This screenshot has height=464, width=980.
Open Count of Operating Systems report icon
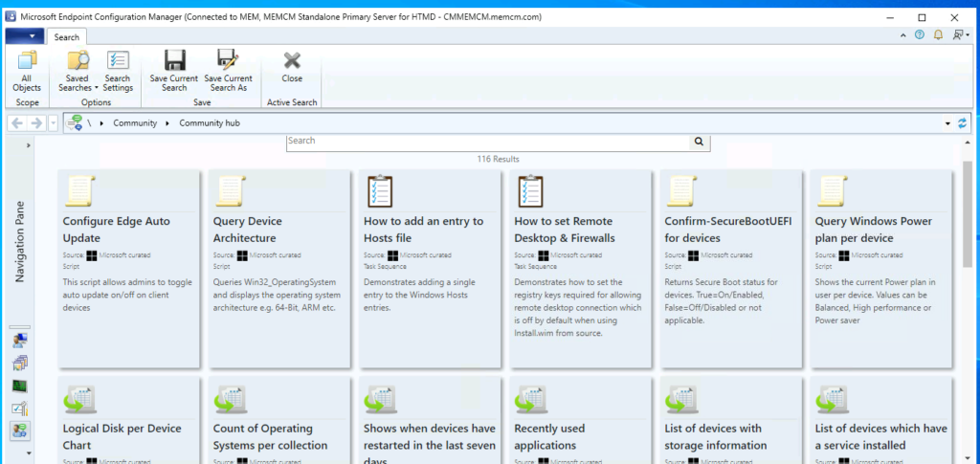[230, 398]
